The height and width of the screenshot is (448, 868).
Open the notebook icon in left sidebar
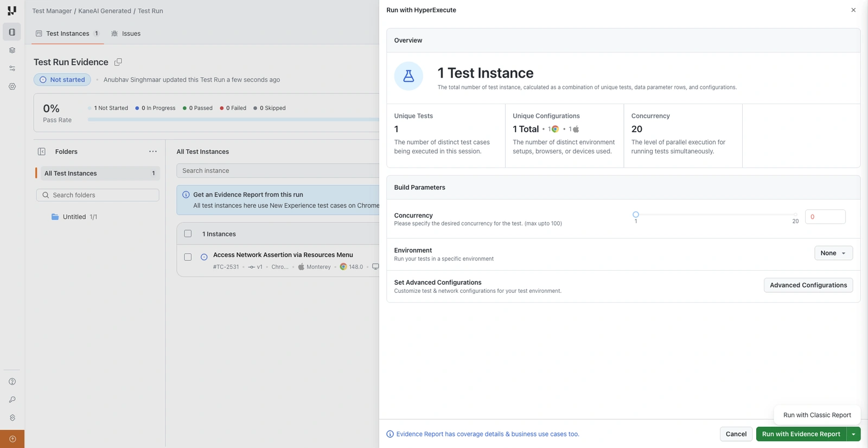[x=12, y=32]
